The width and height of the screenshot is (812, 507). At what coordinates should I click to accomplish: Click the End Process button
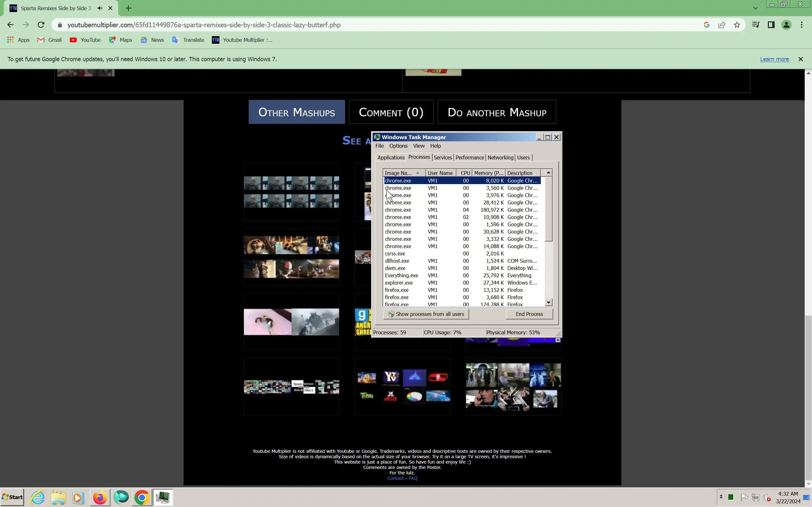coord(529,314)
